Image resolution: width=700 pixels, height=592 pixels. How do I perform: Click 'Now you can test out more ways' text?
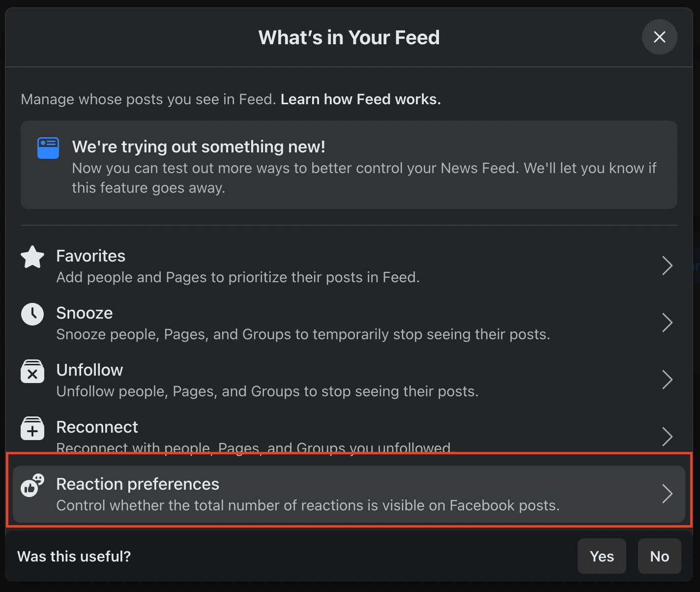point(364,178)
